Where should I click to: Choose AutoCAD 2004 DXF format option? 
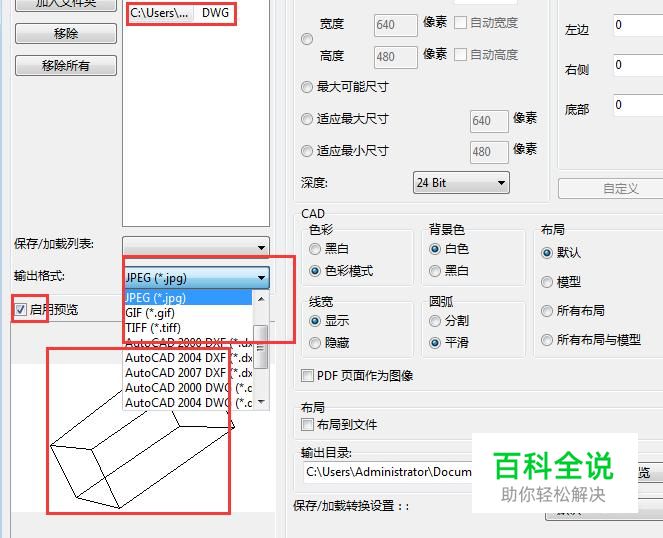tap(188, 358)
